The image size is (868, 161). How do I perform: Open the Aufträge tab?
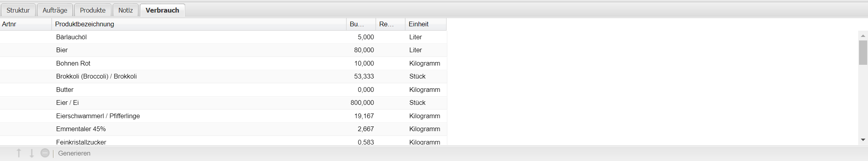pyautogui.click(x=55, y=10)
